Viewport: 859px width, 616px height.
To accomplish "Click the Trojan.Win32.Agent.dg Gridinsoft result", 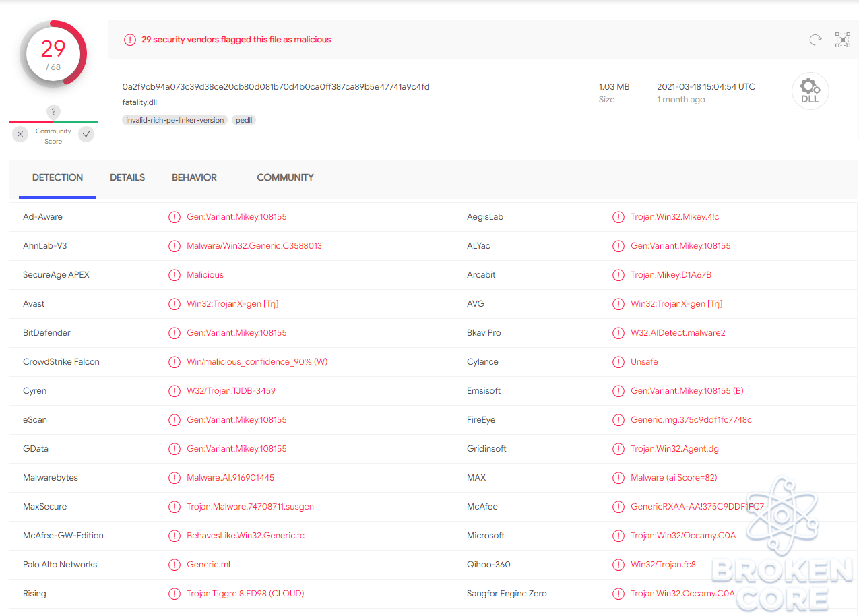I will click(x=674, y=449).
